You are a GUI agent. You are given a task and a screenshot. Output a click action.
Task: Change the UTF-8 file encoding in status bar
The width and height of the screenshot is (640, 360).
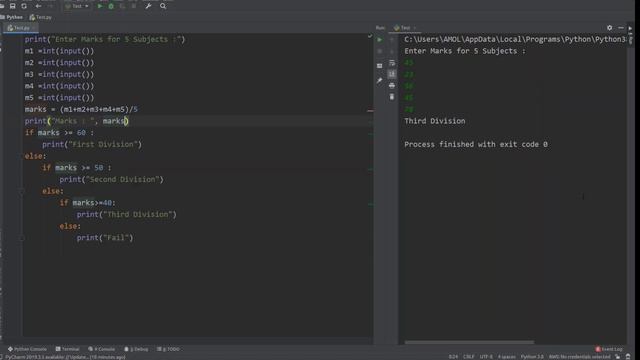tap(486, 357)
